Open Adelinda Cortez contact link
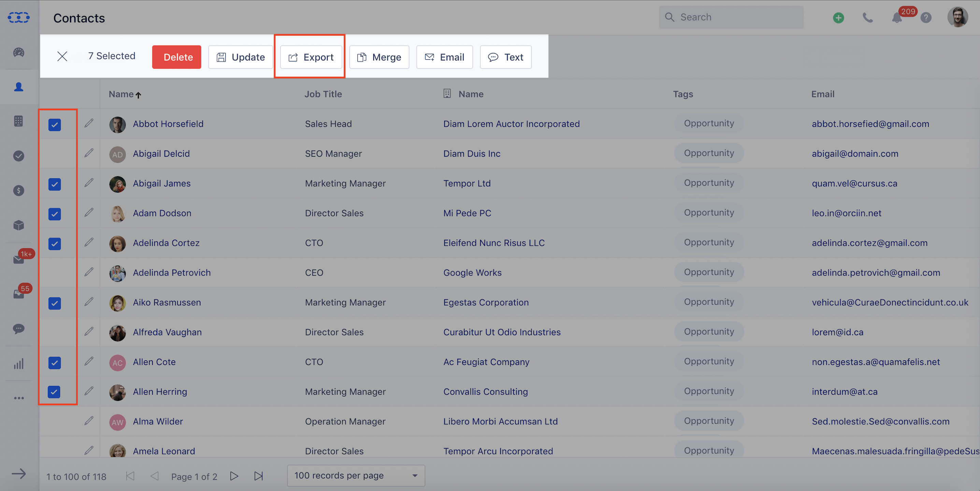 click(x=166, y=243)
